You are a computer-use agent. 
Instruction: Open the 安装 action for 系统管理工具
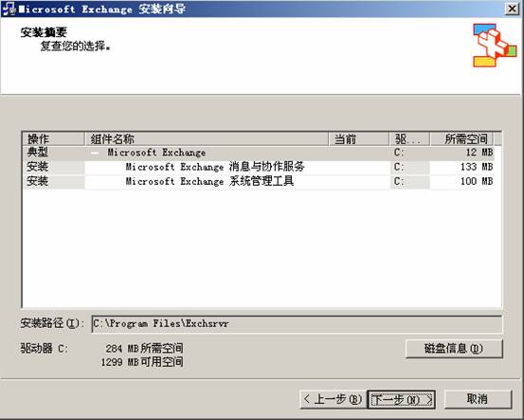[x=53, y=182]
